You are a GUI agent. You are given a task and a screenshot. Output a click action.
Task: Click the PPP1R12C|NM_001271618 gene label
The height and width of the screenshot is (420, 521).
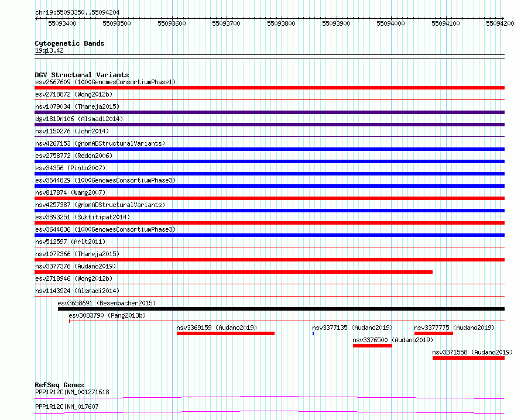[72, 392]
